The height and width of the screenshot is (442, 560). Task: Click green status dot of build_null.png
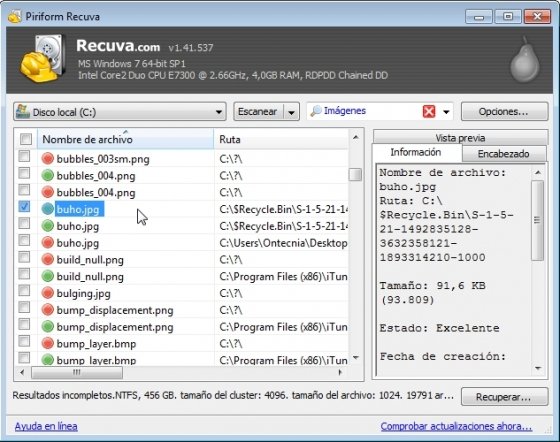coord(48,276)
